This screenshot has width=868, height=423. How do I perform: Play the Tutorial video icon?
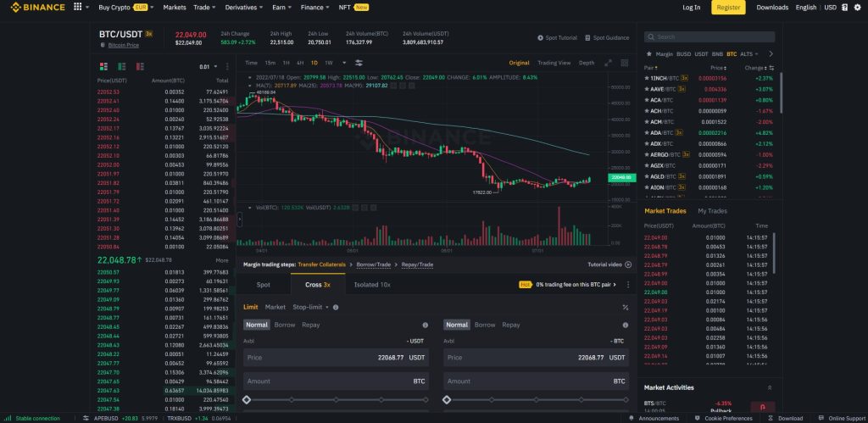tap(628, 264)
